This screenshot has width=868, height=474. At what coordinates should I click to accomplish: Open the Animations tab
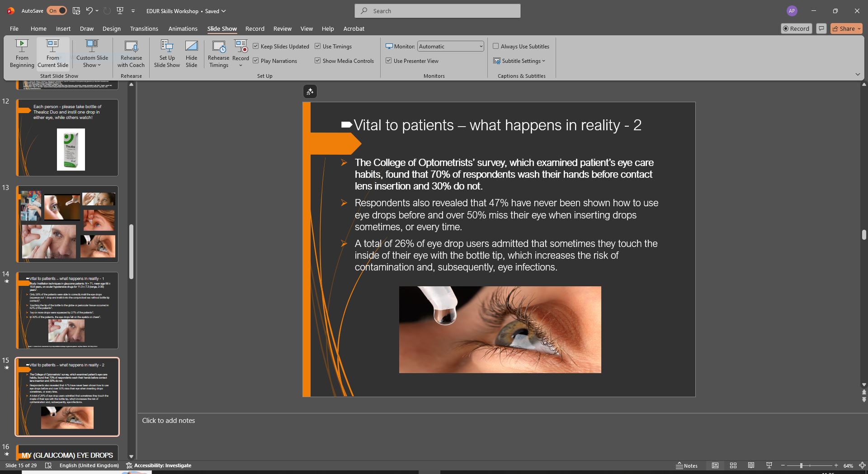tap(183, 28)
